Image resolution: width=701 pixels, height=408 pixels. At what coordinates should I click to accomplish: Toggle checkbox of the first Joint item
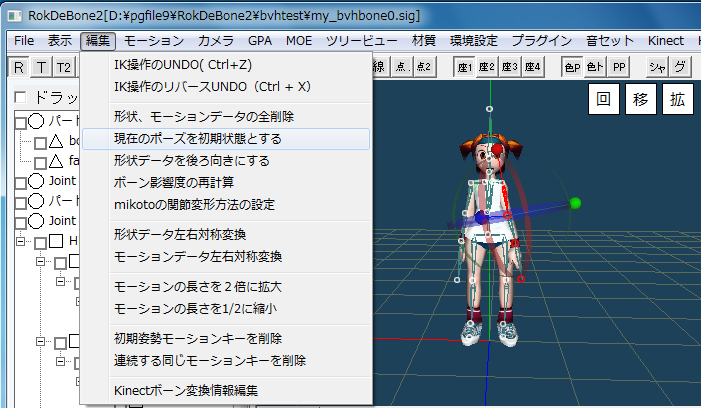pos(21,182)
